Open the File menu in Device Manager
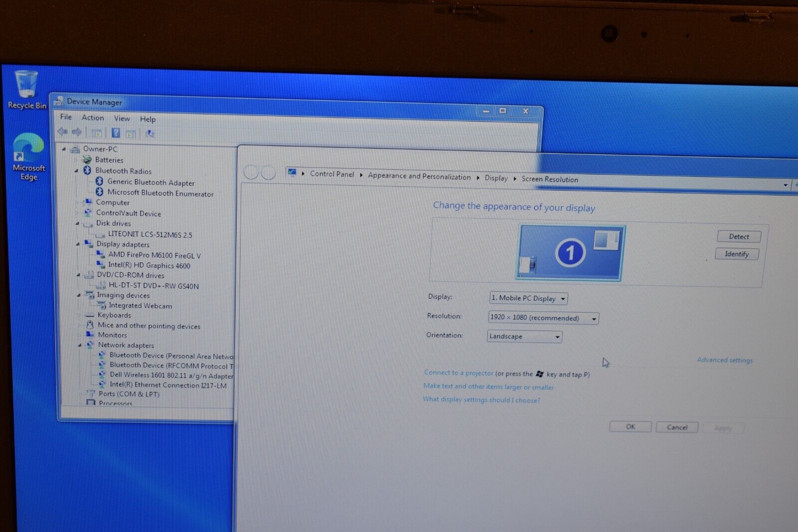Screen dimensions: 798x532 (66, 117)
